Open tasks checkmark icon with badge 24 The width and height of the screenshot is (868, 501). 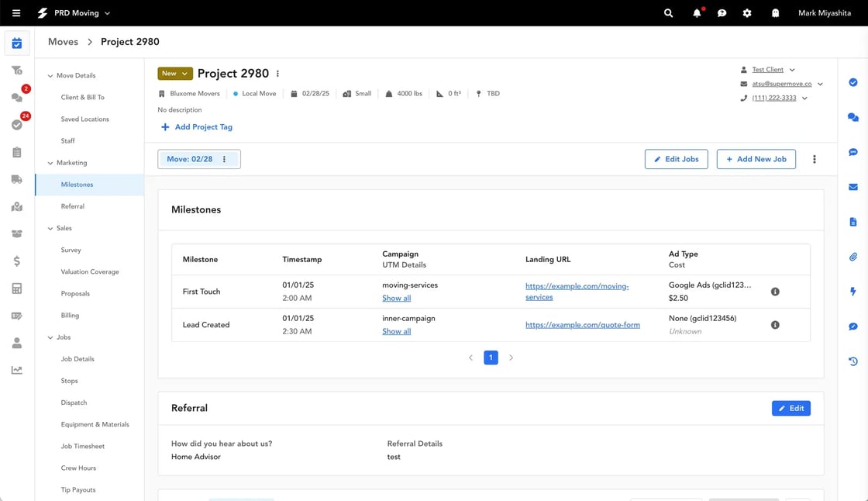coord(17,125)
